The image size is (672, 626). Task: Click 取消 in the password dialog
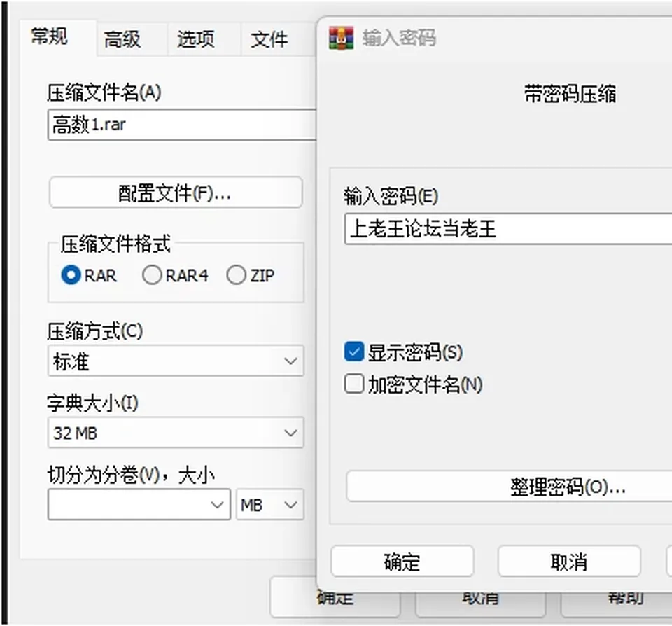tap(569, 562)
